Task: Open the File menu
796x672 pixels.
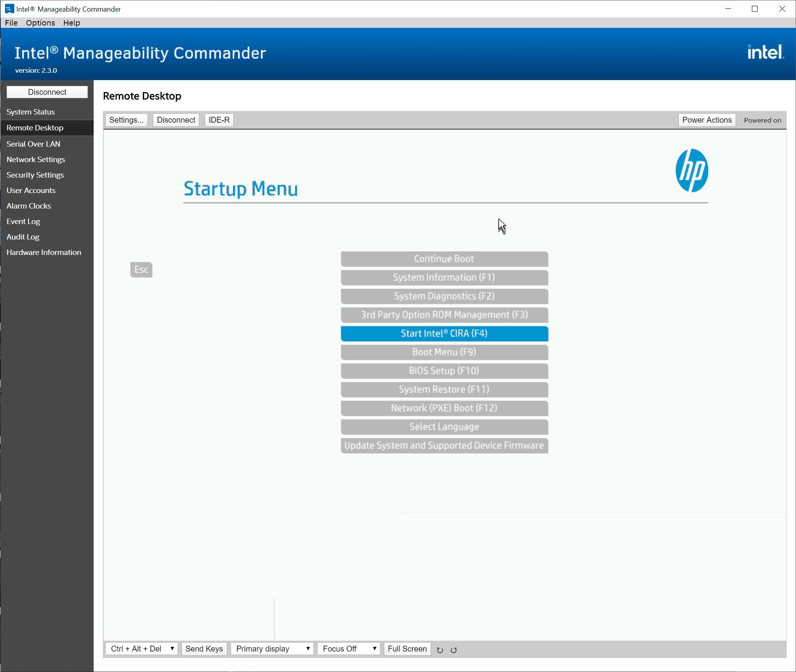Action: pos(11,23)
